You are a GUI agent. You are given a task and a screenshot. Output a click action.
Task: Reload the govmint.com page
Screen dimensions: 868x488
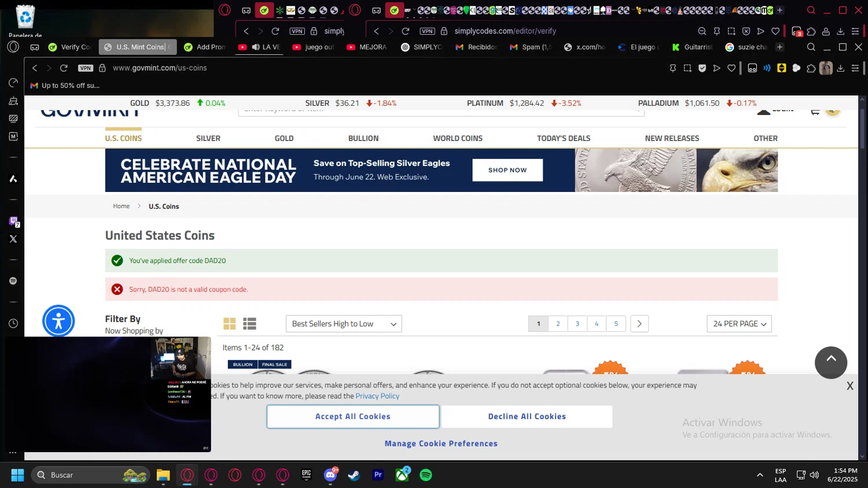[64, 68]
